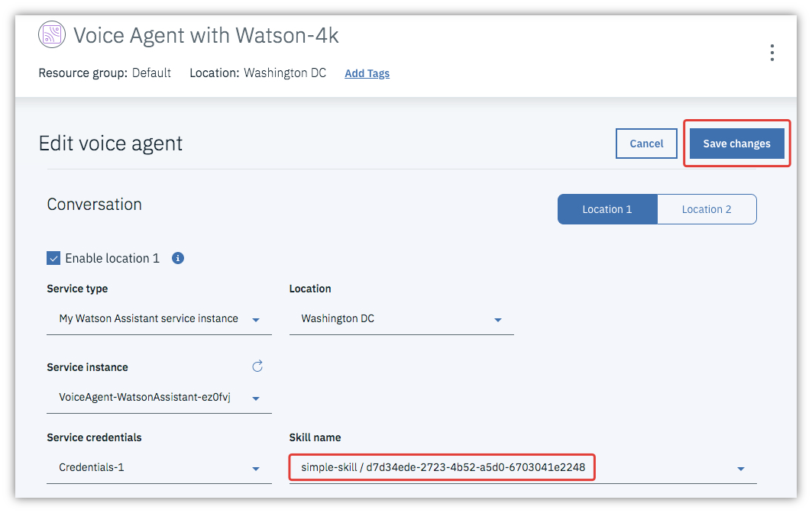The image size is (812, 513).
Task: Open the Service credentials dropdown
Action: [256, 468]
